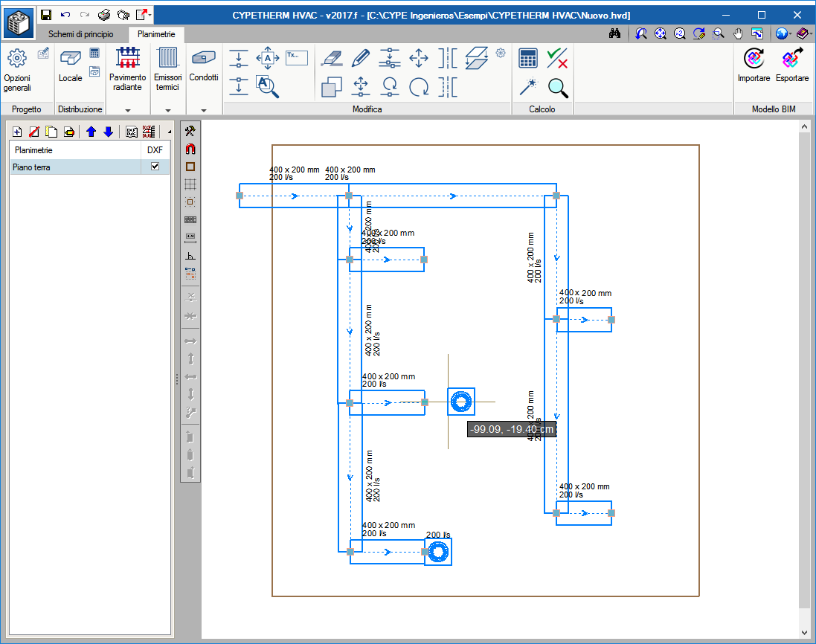Switch to Planimetrie tab
This screenshot has width=816, height=644.
point(156,34)
